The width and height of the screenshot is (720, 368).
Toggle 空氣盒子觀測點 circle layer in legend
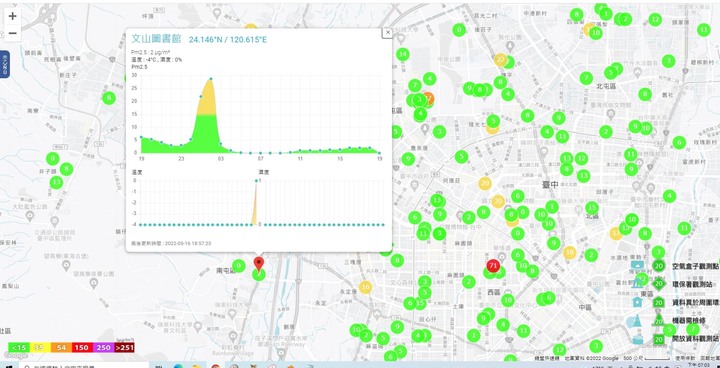pyautogui.click(x=658, y=266)
